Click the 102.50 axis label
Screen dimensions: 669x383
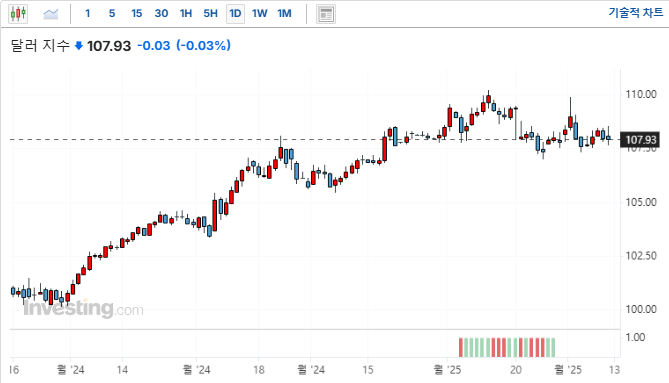(x=641, y=256)
